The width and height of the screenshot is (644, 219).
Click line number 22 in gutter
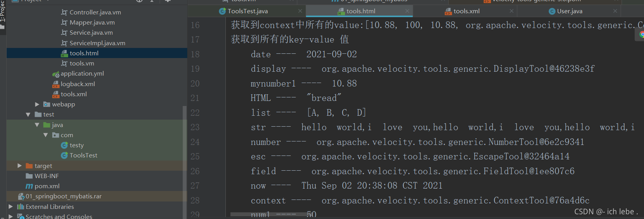coord(195,113)
